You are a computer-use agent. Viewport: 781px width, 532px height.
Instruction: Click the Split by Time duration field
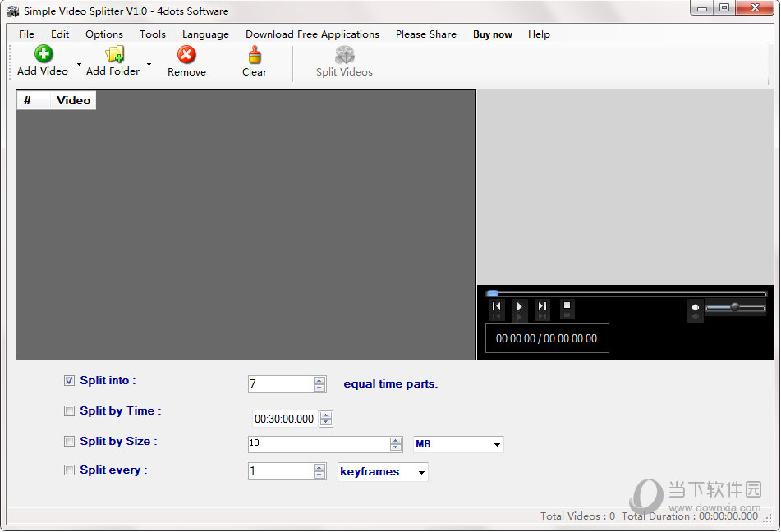(x=286, y=419)
